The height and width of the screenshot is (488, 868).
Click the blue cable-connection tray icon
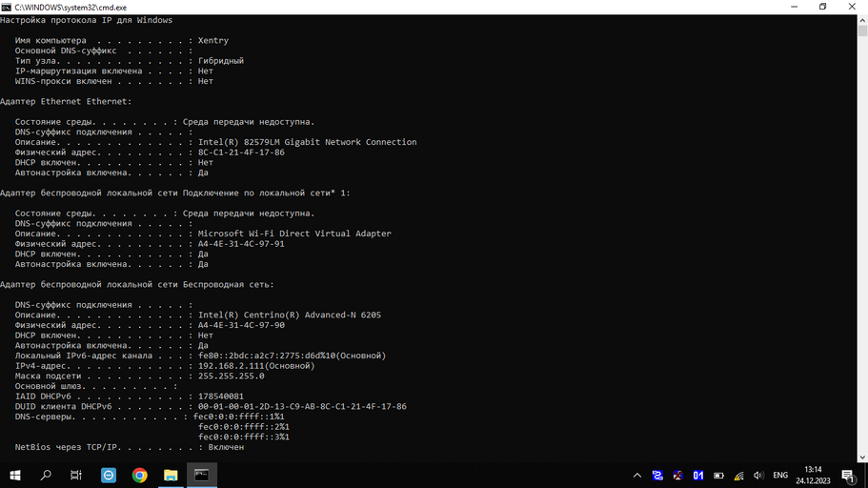[x=657, y=476]
